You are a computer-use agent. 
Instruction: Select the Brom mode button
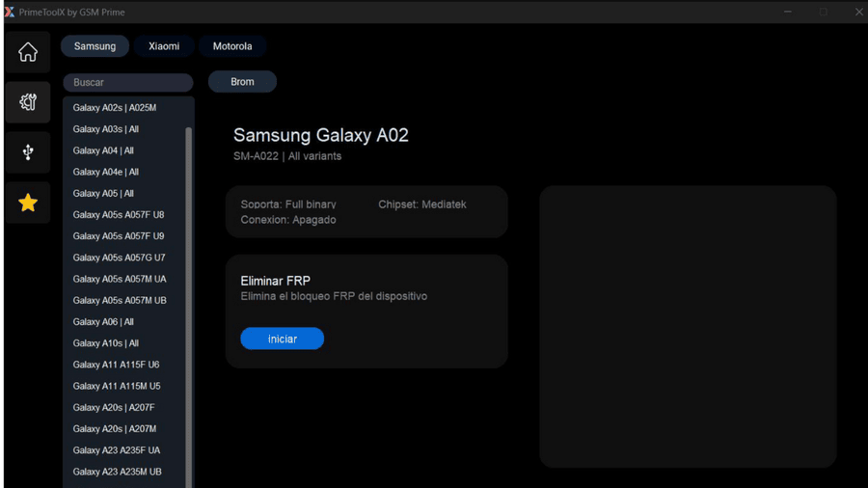(242, 82)
